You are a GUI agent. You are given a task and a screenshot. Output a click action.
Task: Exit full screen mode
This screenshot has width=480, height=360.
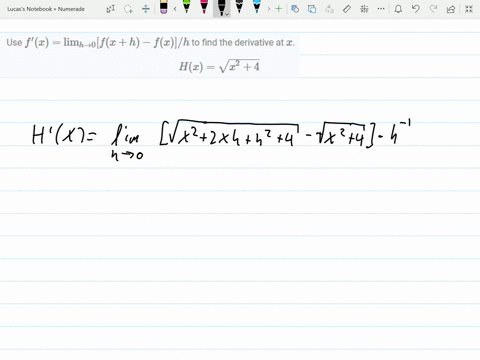pos(469,9)
